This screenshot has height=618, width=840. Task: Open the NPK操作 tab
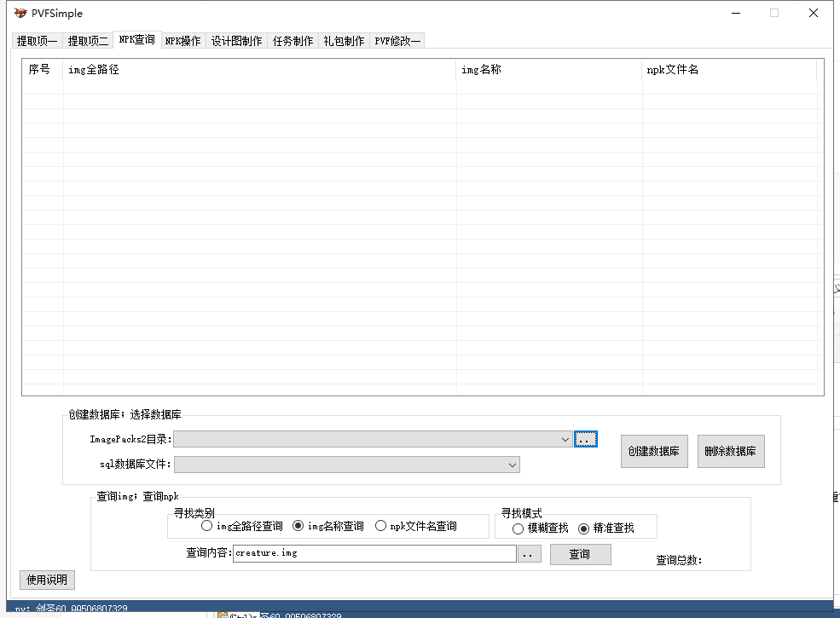[182, 41]
